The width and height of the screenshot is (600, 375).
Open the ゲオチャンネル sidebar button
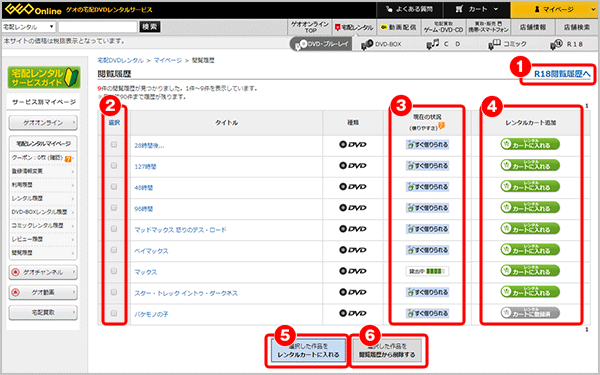point(43,272)
